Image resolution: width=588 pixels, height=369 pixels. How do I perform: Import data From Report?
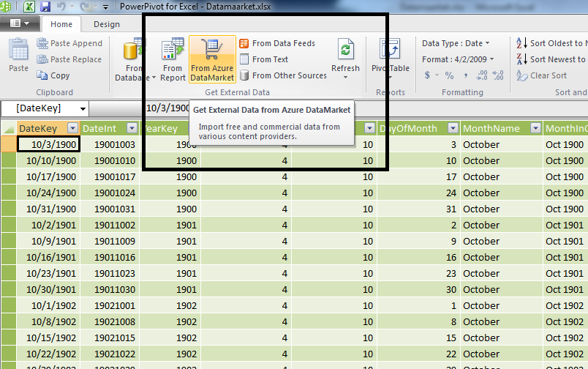tap(173, 59)
